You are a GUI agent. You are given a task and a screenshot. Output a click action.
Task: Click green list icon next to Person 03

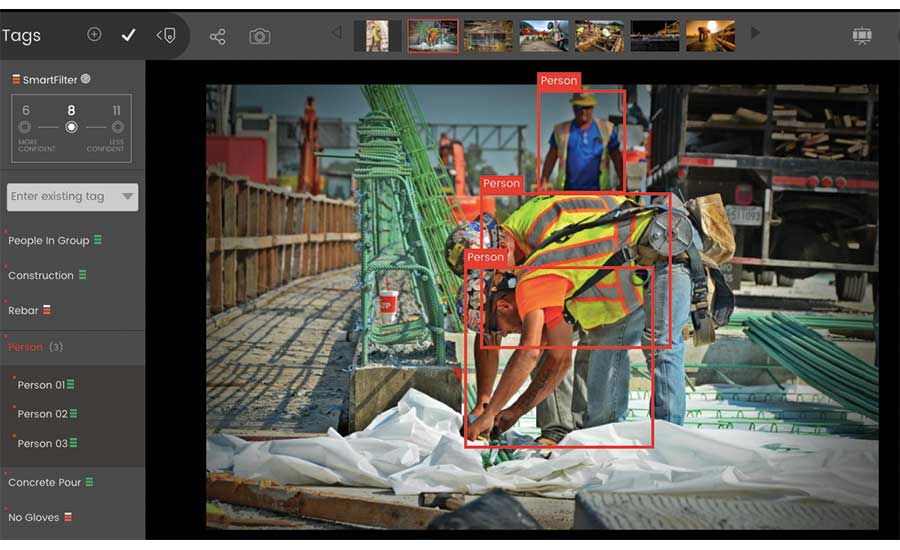pyautogui.click(x=73, y=443)
